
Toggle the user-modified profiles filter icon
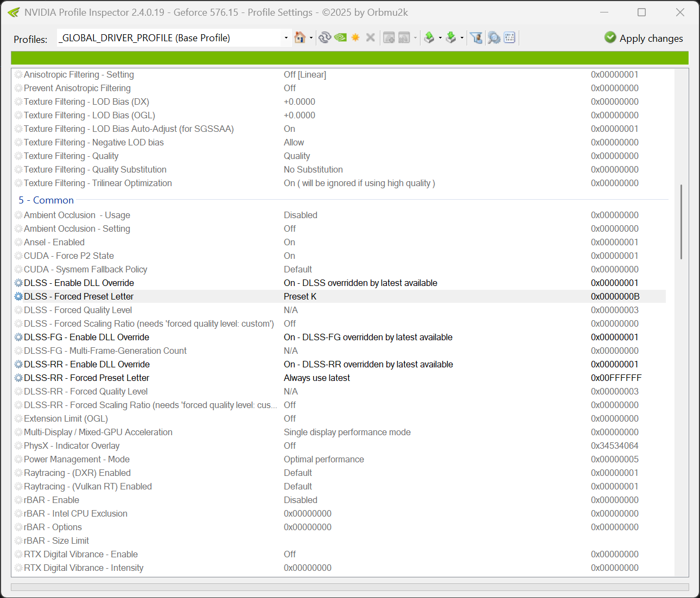(x=476, y=37)
